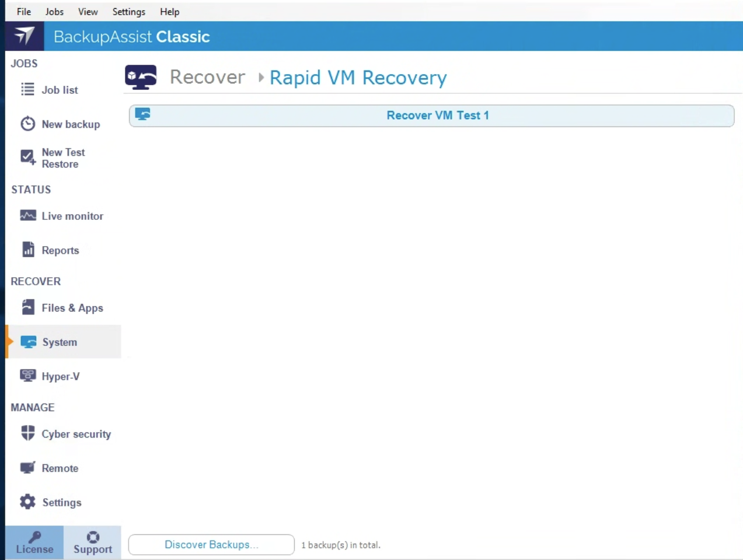Open the Job list icon
Image resolution: width=743 pixels, height=560 pixels.
pyautogui.click(x=27, y=89)
